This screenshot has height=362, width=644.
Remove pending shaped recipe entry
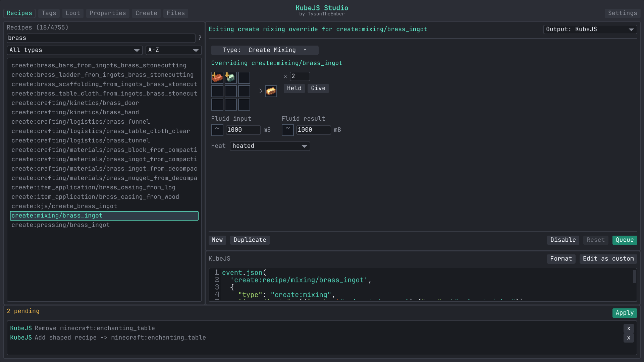[629, 338]
